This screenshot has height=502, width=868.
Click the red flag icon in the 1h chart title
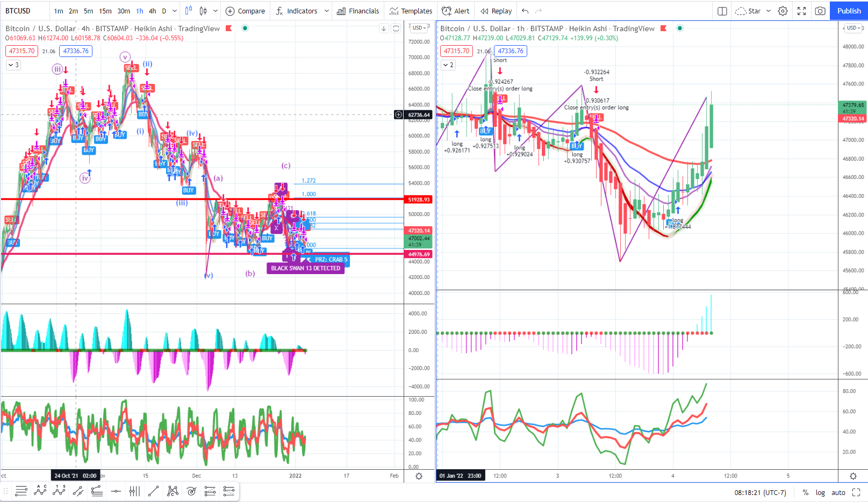click(663, 28)
